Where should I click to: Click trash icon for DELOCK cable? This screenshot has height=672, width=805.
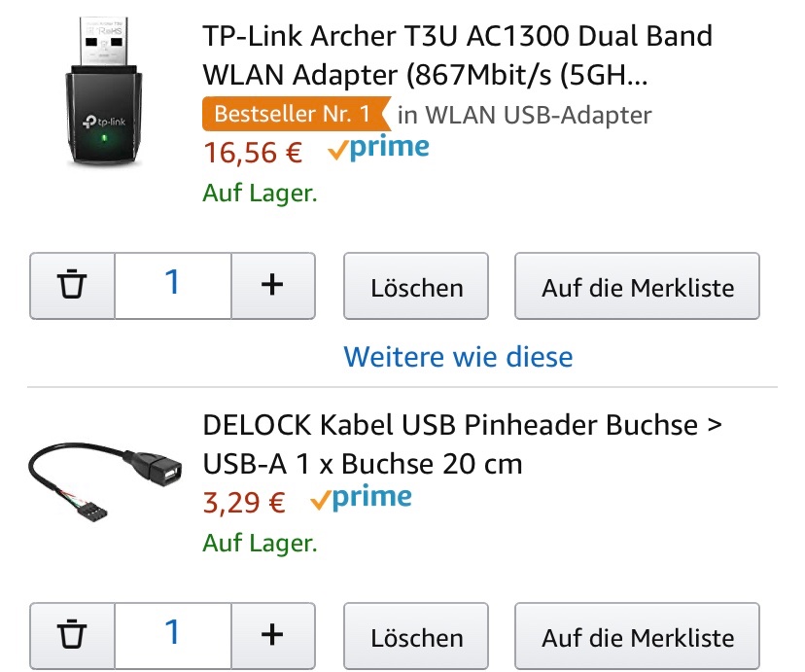(73, 637)
